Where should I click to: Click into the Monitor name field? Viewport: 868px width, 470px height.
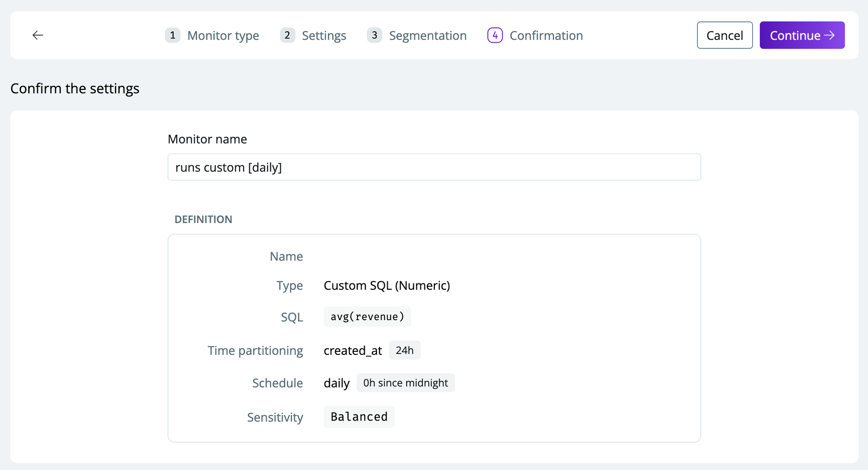tap(434, 167)
